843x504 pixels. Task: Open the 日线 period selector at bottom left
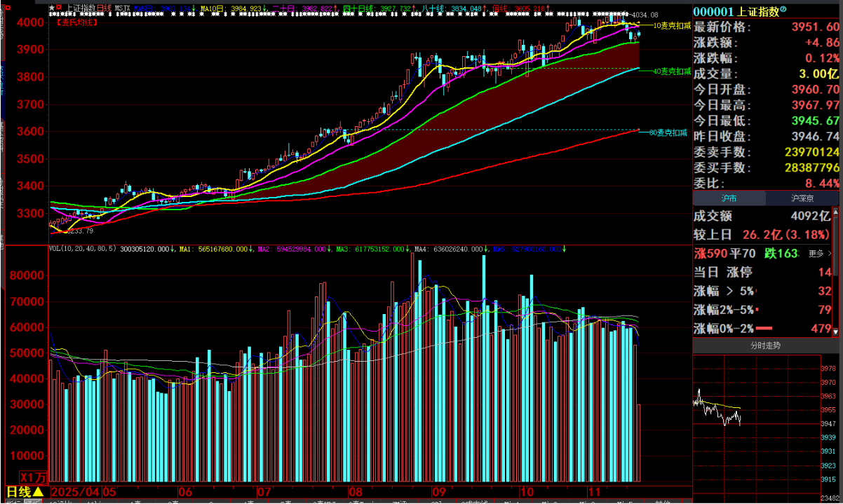tap(25, 491)
